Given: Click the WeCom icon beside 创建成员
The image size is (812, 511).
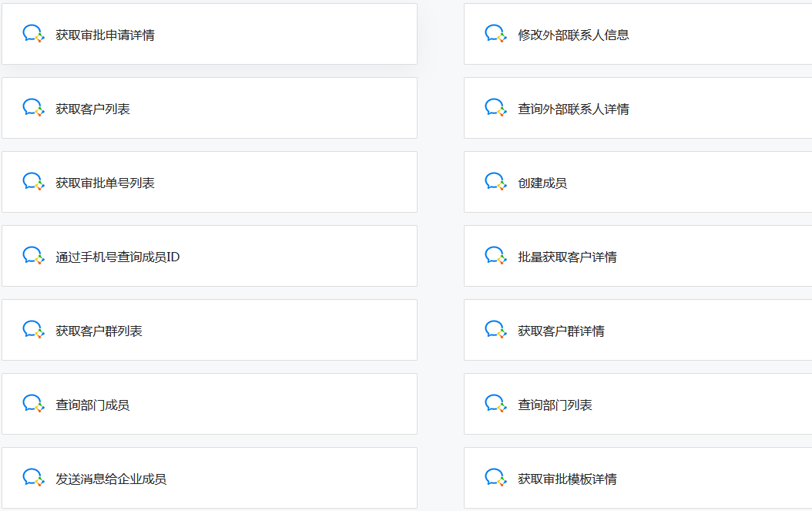Looking at the screenshot, I should 495,183.
